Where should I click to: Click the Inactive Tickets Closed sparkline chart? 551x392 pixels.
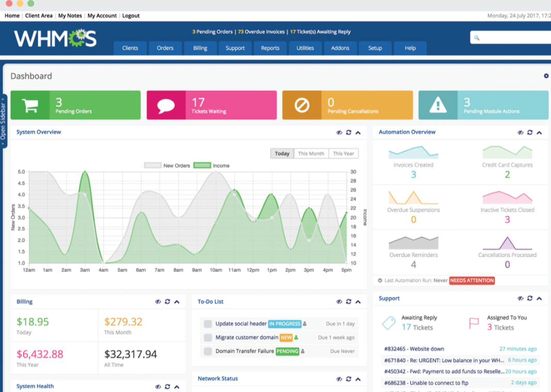pyautogui.click(x=507, y=198)
